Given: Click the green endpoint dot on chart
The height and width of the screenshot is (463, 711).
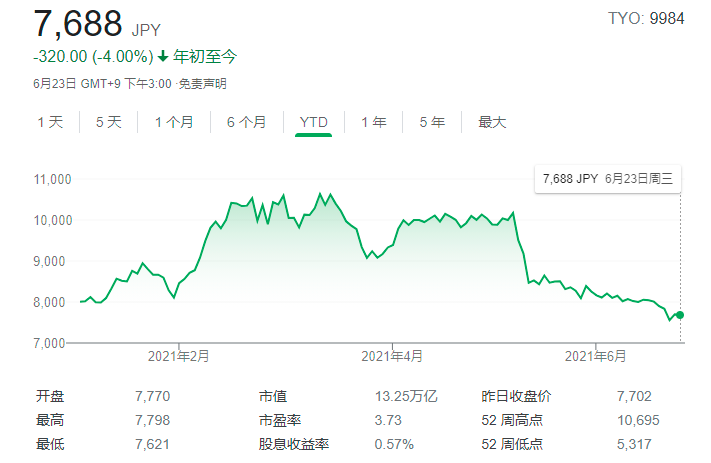Looking at the screenshot, I should point(680,315).
